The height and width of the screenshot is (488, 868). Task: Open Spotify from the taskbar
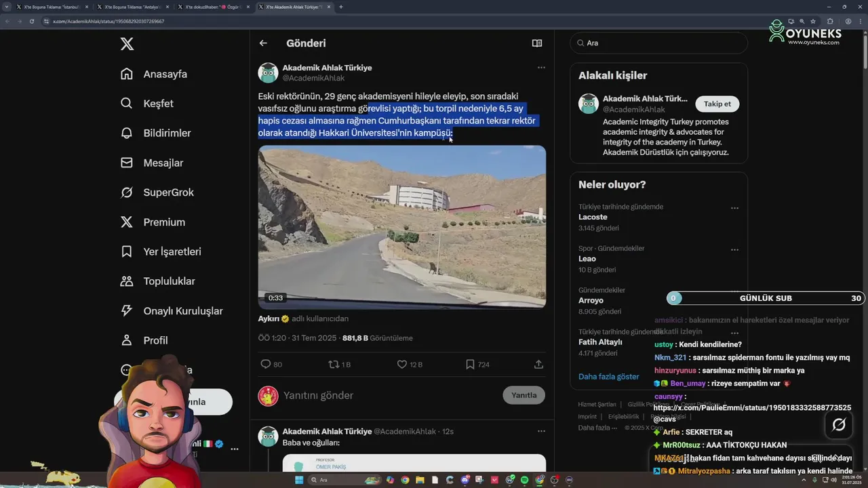524,480
